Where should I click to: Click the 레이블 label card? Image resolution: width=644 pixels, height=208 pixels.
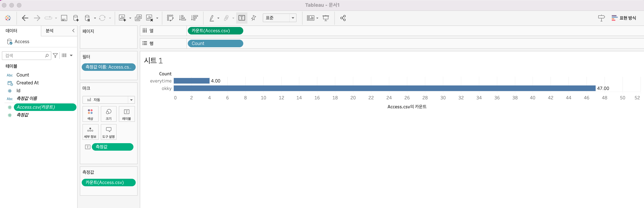pyautogui.click(x=127, y=114)
